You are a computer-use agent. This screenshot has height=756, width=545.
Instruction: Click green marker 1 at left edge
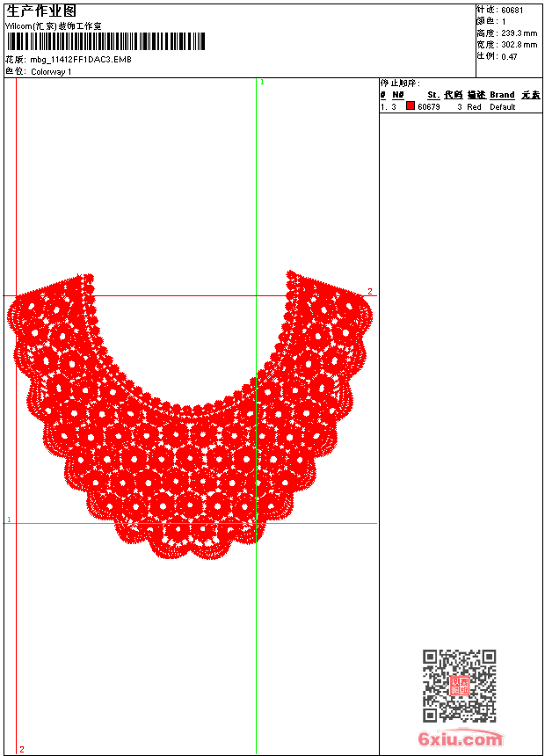click(x=10, y=520)
